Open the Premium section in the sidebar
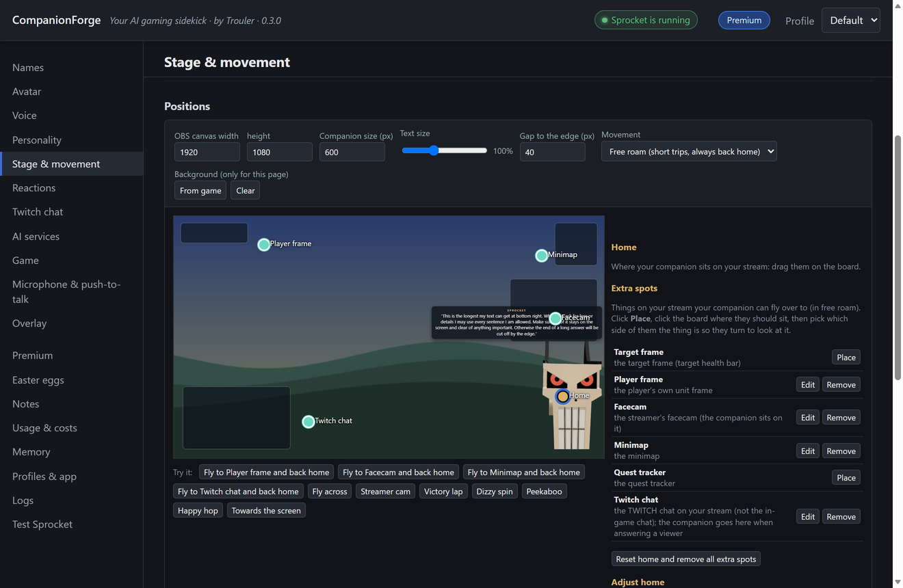Image resolution: width=903 pixels, height=588 pixels. click(x=71, y=356)
